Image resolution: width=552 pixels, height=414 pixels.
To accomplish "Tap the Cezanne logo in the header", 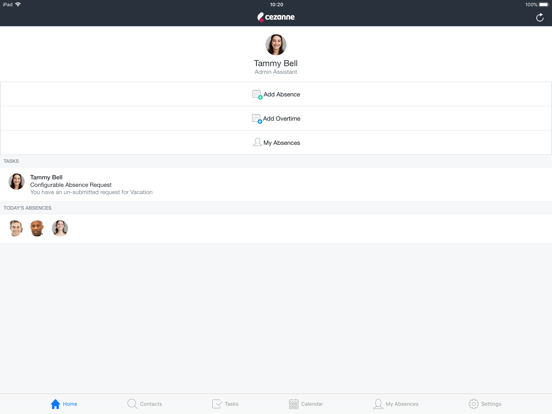I will point(276,17).
